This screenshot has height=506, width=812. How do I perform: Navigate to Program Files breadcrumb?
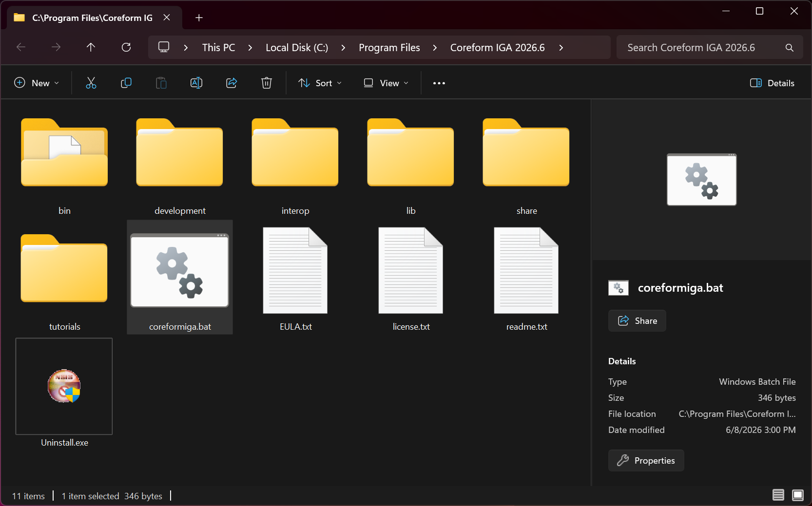point(389,48)
